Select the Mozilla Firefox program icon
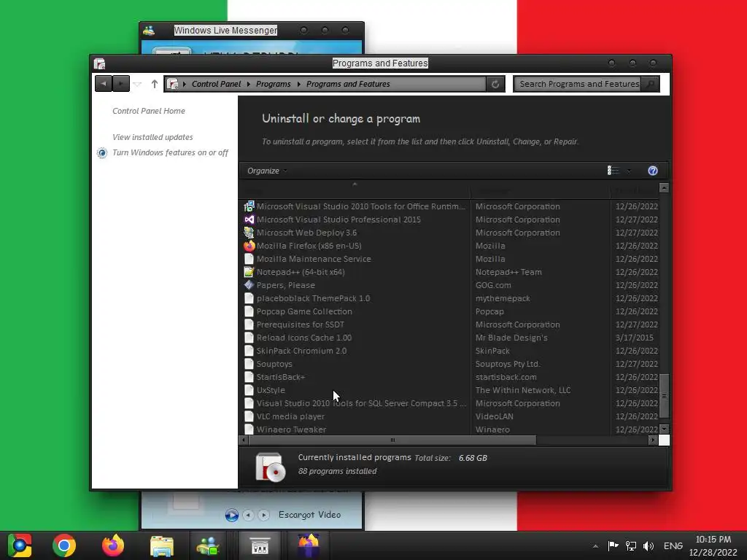 (249, 246)
